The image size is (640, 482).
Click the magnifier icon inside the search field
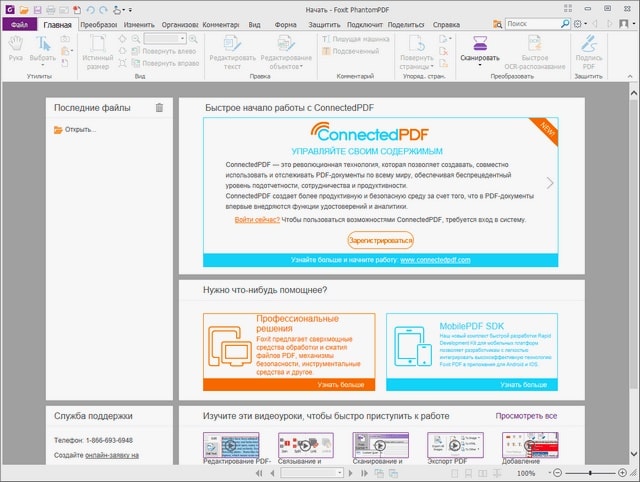[565, 24]
